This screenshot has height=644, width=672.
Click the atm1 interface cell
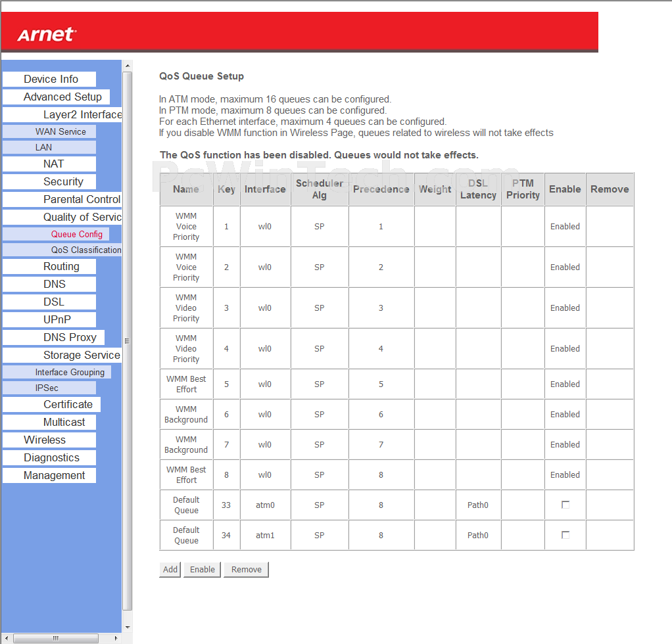click(265, 535)
